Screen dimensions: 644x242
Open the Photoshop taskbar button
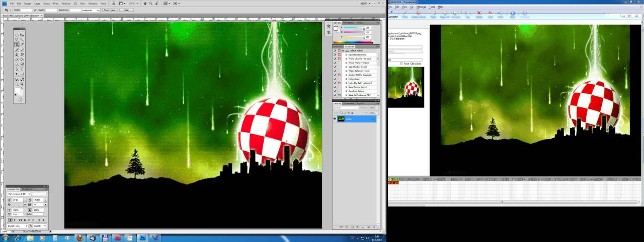point(142,237)
